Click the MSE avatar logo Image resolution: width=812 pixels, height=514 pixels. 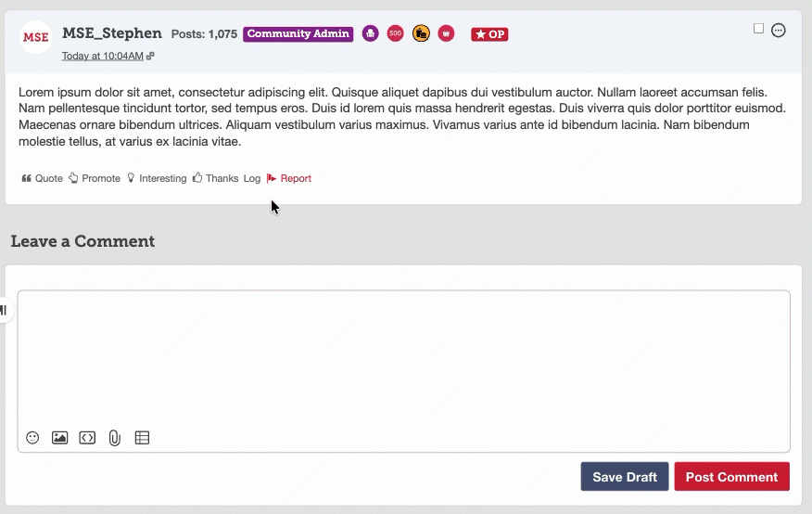click(35, 37)
